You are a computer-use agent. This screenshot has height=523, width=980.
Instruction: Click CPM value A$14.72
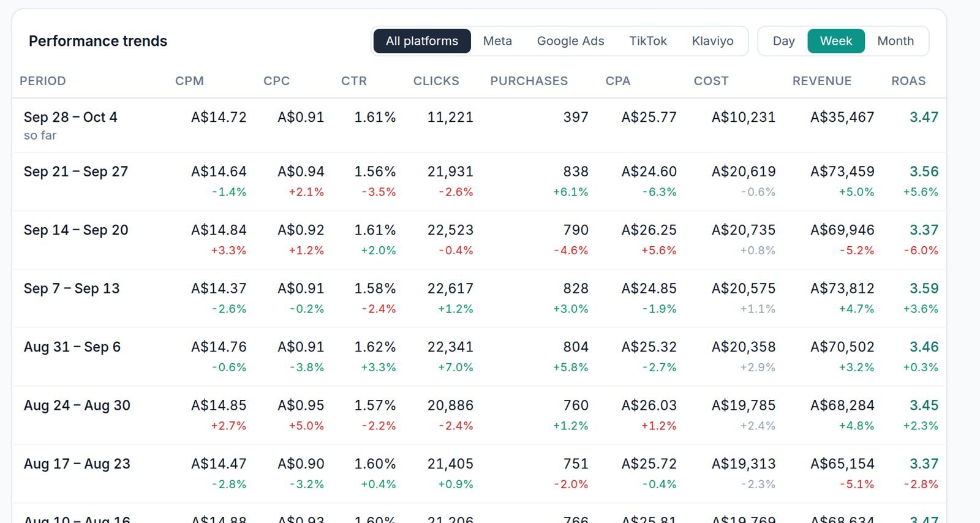(219, 117)
